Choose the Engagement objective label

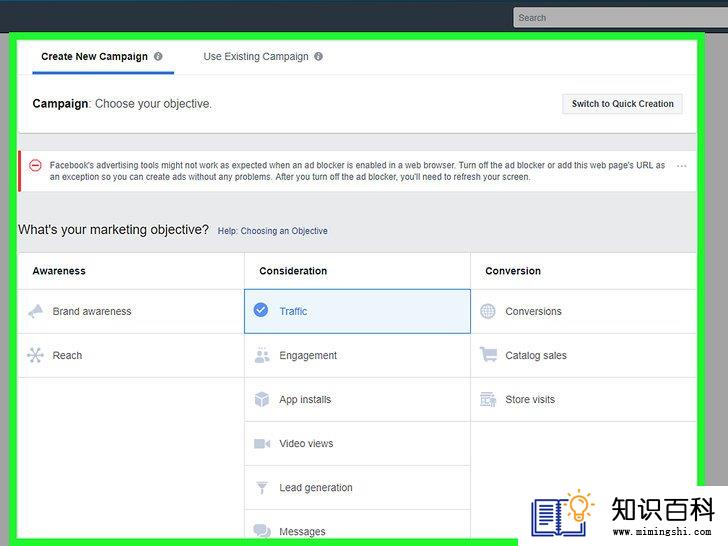[x=308, y=356]
